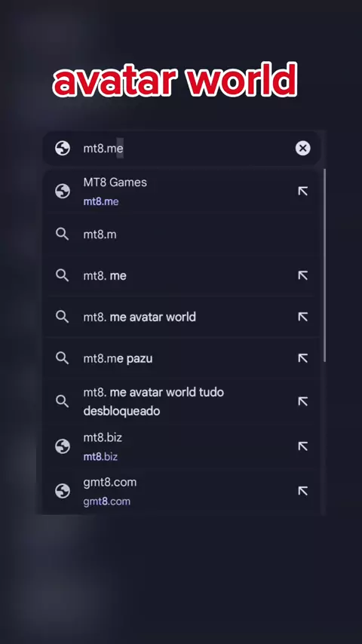The height and width of the screenshot is (644, 362).
Task: Open the mt8.biz site suggestion
Action: pos(181,446)
